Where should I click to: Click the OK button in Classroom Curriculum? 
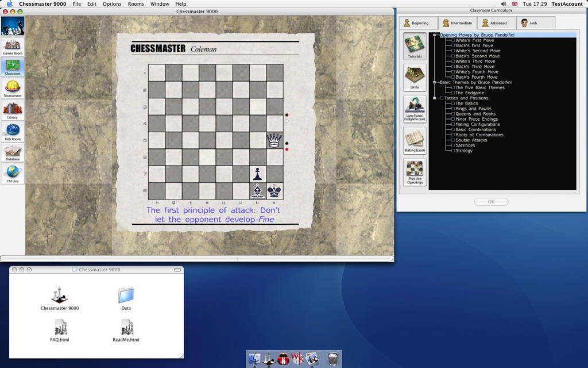pyautogui.click(x=492, y=202)
